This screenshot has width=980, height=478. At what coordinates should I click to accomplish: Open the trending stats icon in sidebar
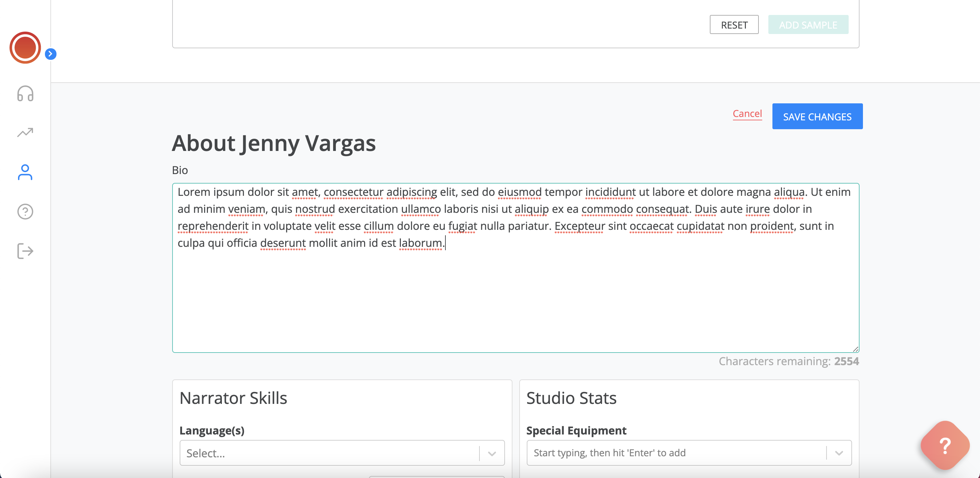tap(25, 132)
